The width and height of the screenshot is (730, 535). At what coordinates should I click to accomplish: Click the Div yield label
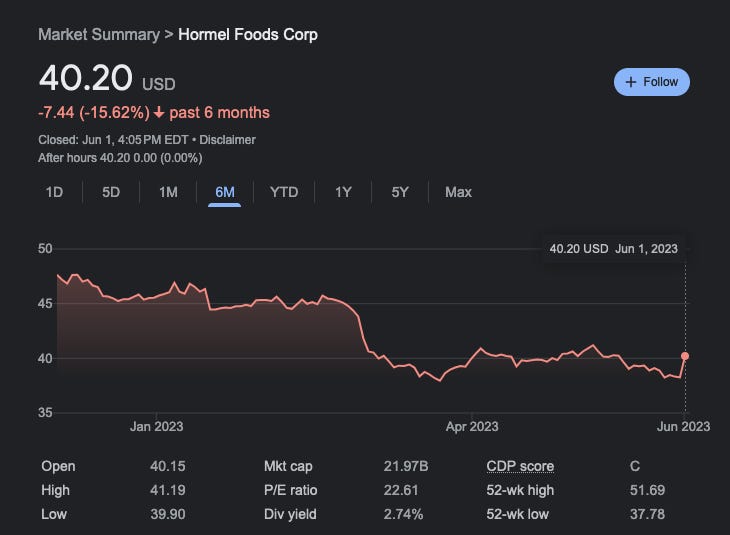tap(290, 515)
